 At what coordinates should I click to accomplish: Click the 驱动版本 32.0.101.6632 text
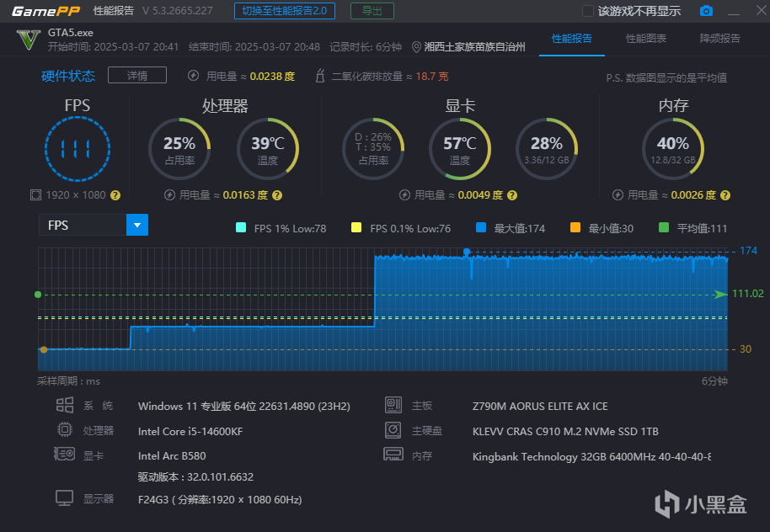(x=195, y=477)
